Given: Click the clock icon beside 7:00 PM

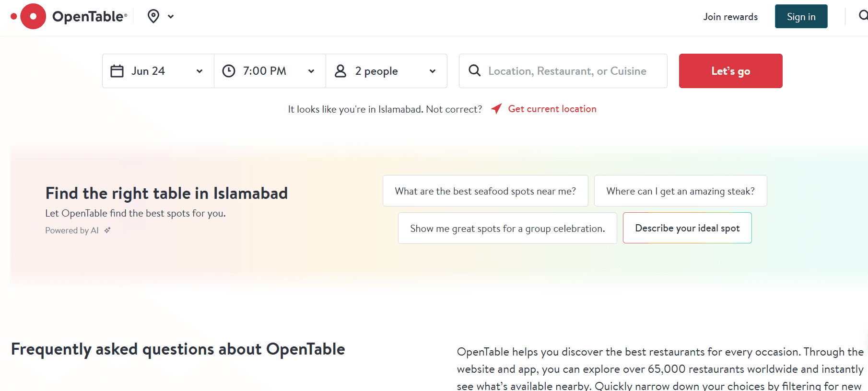Looking at the screenshot, I should pos(229,71).
